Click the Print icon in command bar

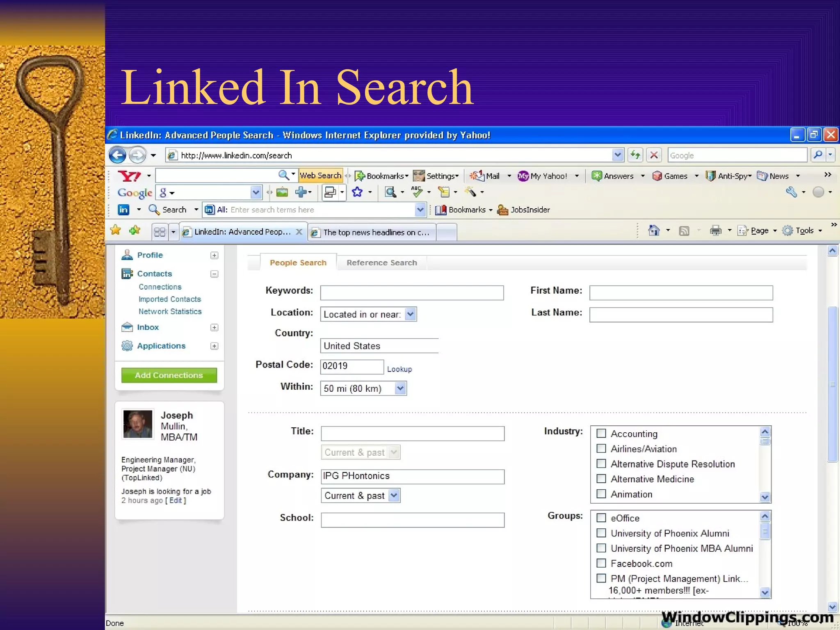point(716,231)
